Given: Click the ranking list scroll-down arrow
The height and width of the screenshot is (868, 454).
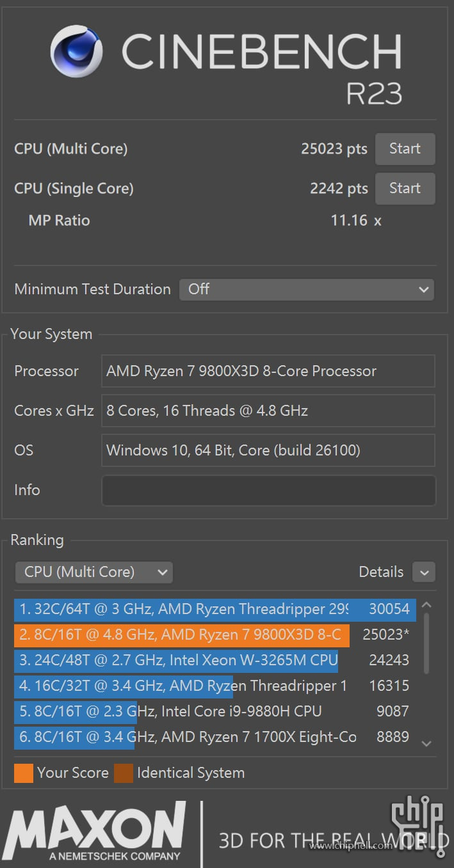Looking at the screenshot, I should point(427,743).
